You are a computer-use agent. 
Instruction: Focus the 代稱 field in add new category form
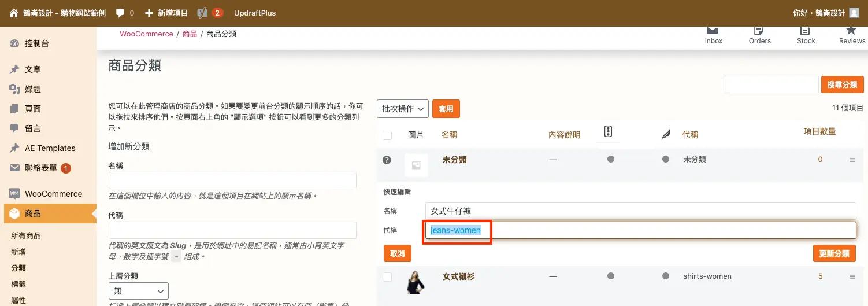click(x=232, y=230)
